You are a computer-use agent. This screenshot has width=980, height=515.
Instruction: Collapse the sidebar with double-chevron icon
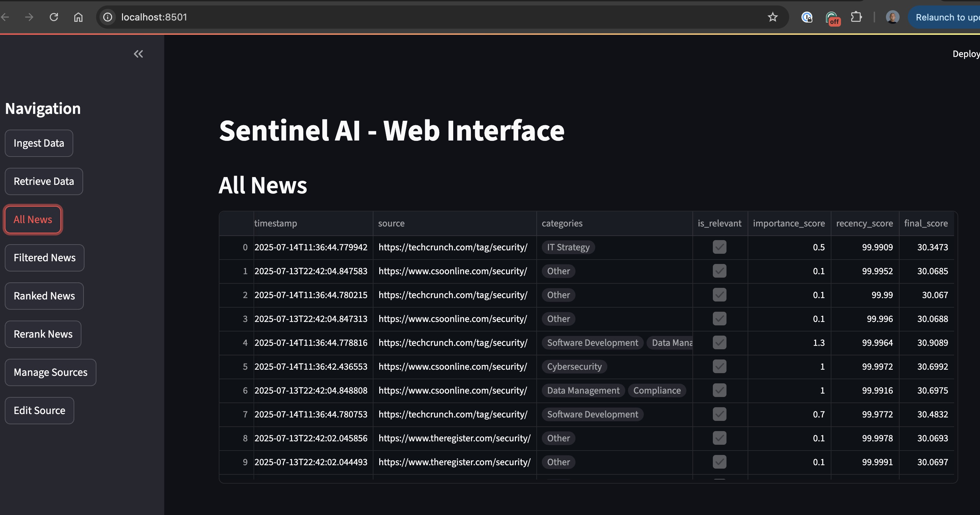[138, 54]
